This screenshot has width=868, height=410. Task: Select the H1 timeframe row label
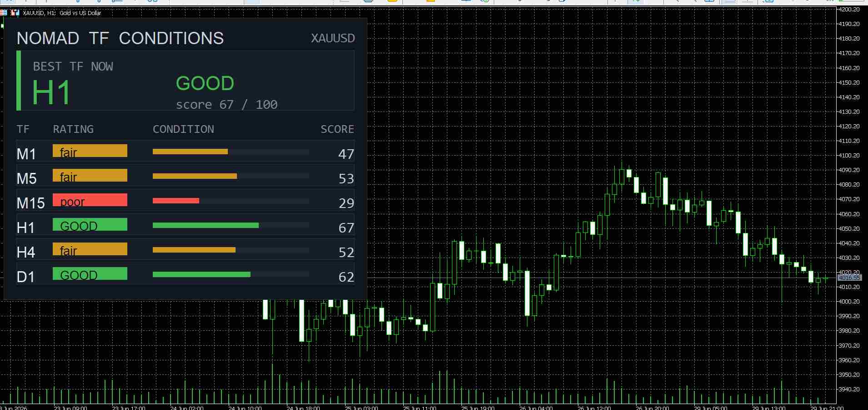[x=26, y=228]
